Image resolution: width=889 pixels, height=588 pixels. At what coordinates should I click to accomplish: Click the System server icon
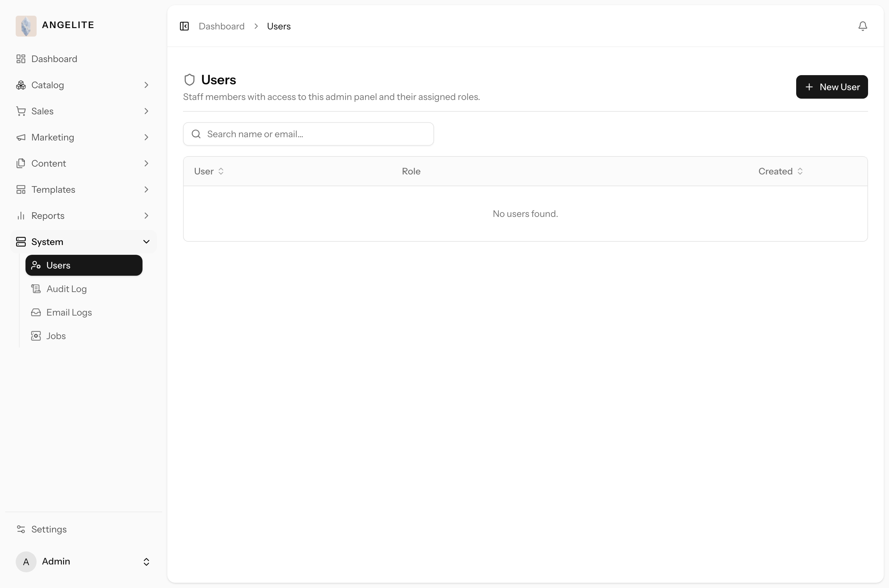point(21,242)
